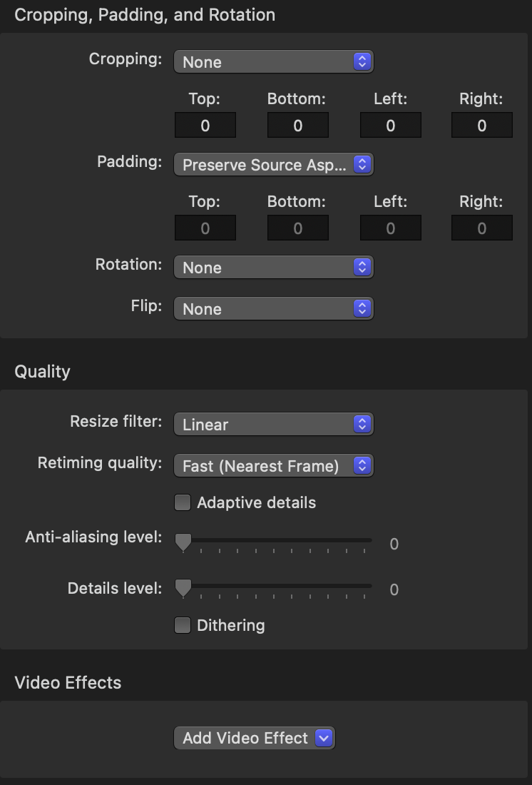Enable the Dithering checkbox
Screen dimensions: 532x785
point(183,626)
